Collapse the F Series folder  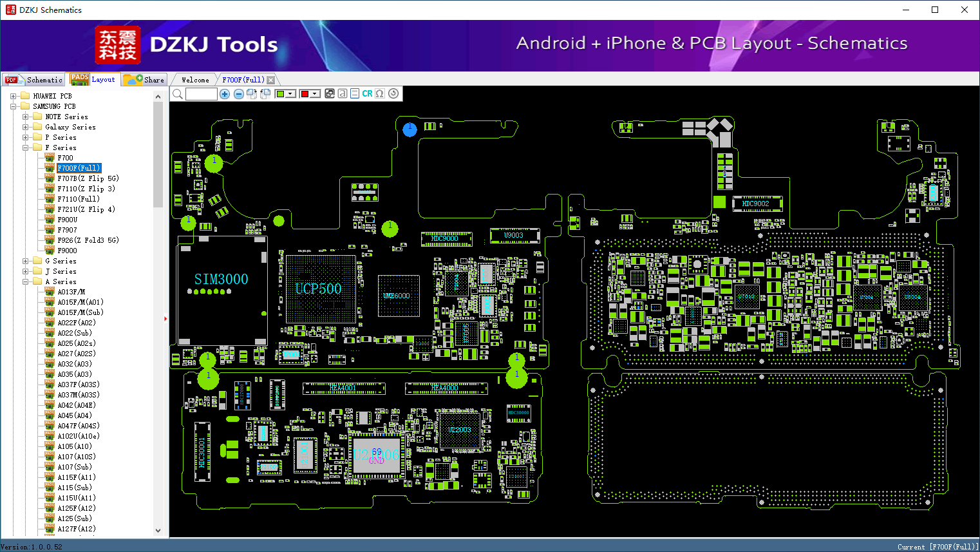(25, 148)
